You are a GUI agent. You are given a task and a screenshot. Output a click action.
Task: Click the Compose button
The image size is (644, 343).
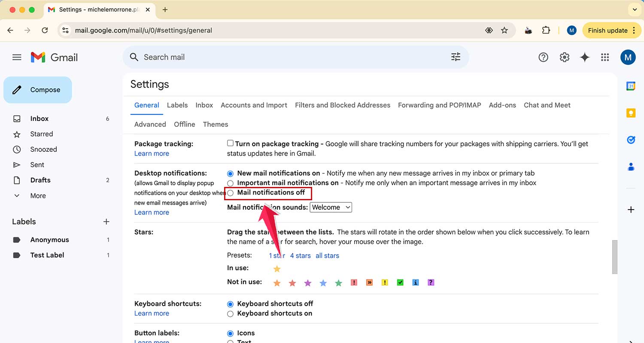click(x=38, y=90)
